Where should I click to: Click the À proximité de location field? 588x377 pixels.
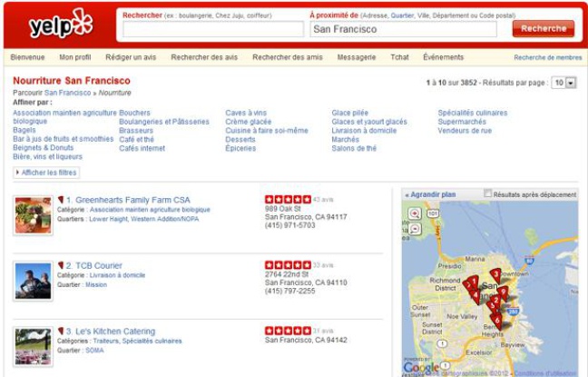coord(403,29)
